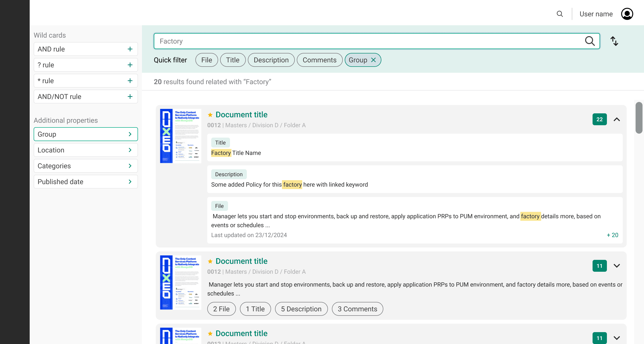This screenshot has width=644, height=344.
Task: Click the 5 Description match chip
Action: (301, 309)
